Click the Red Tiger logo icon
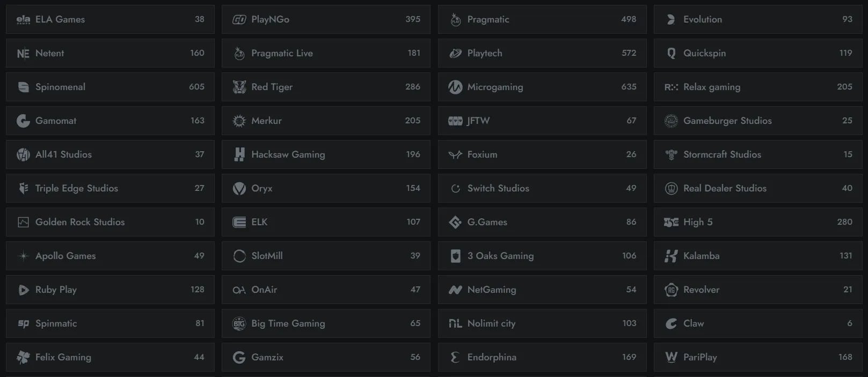The image size is (868, 377). (239, 87)
